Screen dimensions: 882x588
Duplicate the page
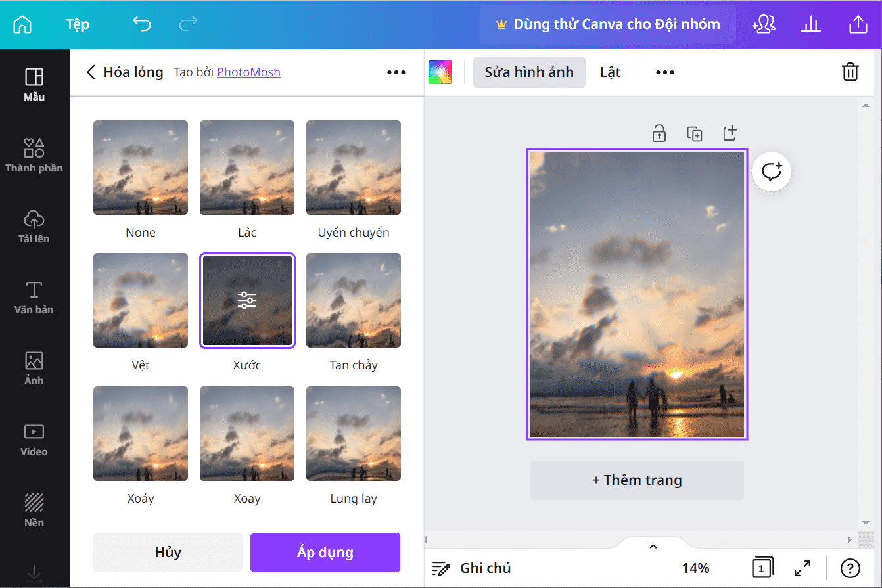pos(695,133)
